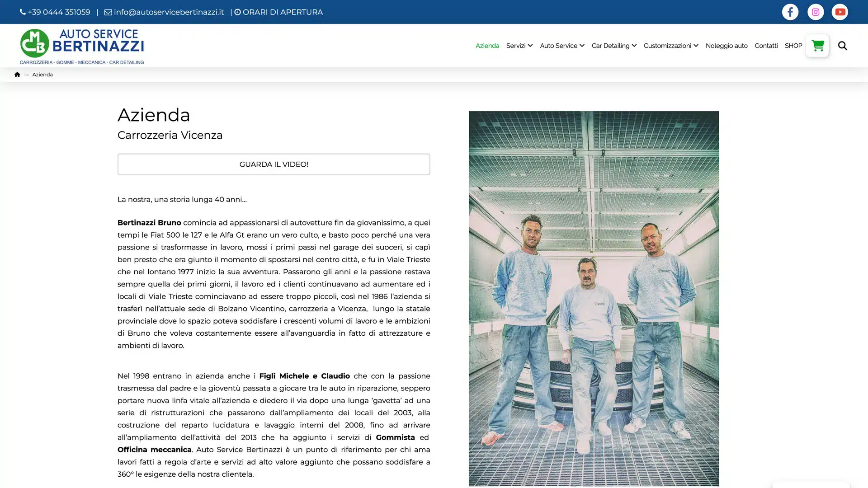Click the GUARDA IL VIDEO! button
The width and height of the screenshot is (868, 488).
(x=274, y=164)
